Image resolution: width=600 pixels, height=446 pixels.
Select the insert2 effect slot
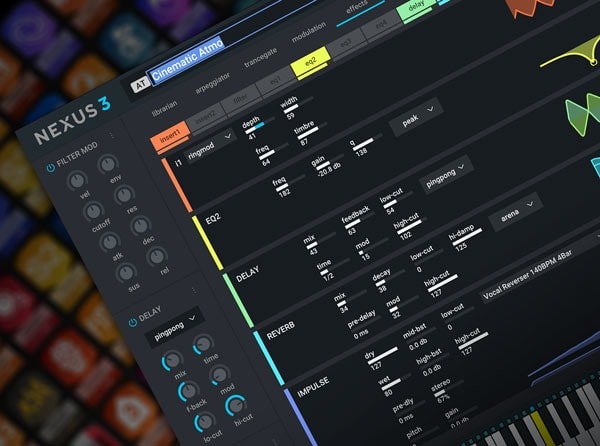(x=205, y=116)
